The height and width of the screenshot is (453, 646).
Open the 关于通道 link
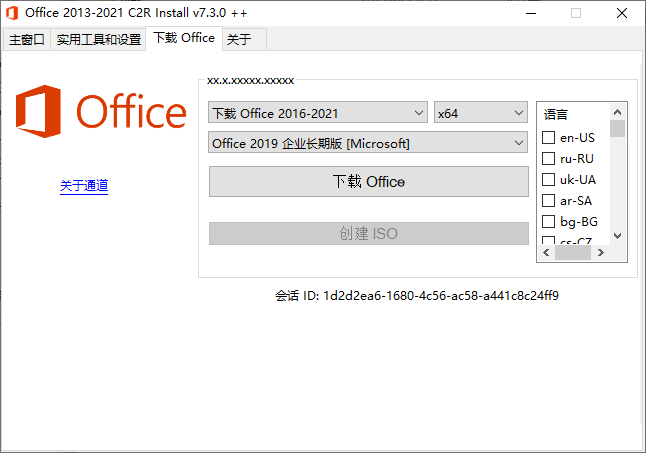84,186
